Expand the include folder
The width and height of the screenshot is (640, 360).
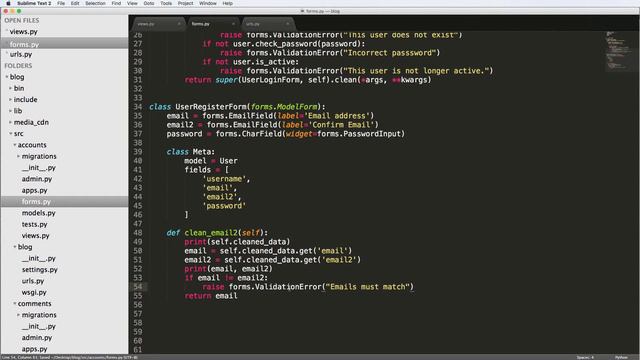point(11,100)
